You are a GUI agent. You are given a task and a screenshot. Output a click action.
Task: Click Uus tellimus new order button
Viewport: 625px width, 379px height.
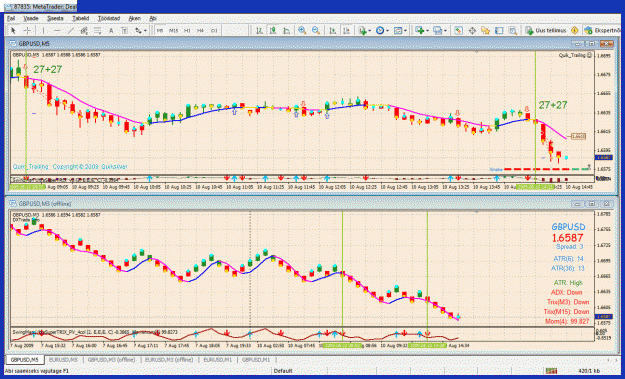click(x=546, y=31)
